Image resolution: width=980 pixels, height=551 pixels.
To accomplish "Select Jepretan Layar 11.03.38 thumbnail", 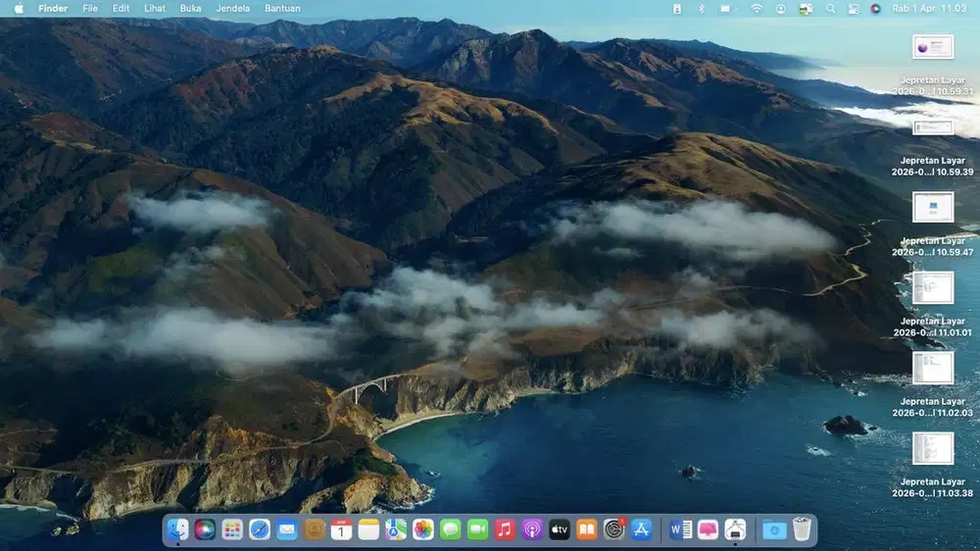I will [933, 448].
